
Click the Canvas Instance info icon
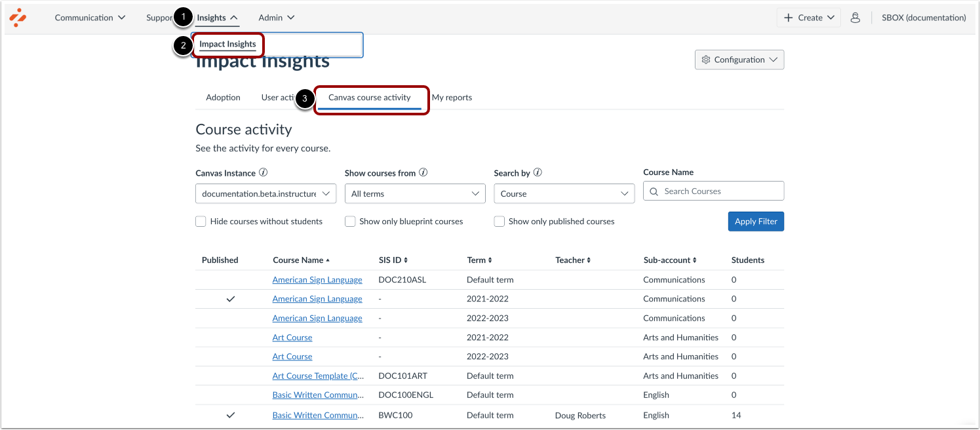click(263, 173)
